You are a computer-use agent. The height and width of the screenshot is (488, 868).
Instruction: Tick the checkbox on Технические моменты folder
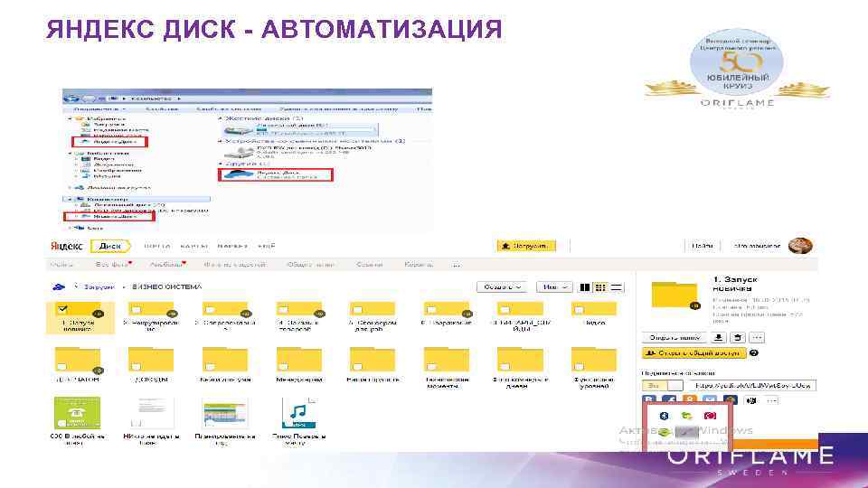(431, 366)
